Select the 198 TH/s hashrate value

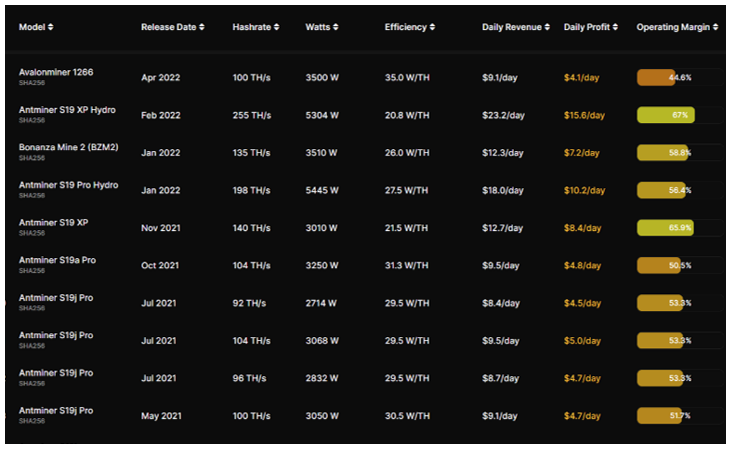point(251,190)
